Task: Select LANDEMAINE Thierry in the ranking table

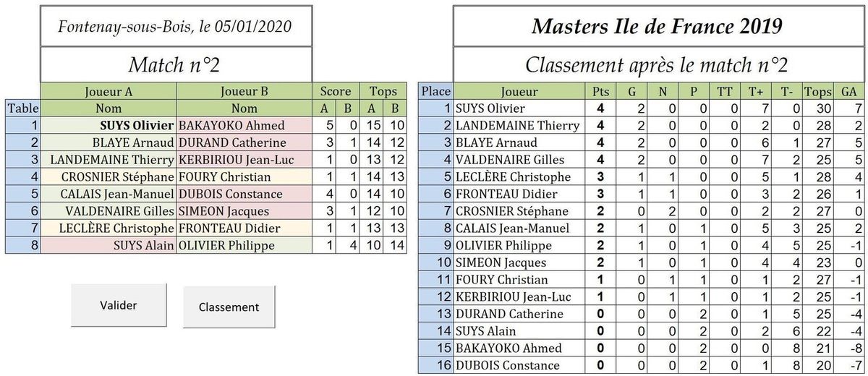Action: pos(519,125)
